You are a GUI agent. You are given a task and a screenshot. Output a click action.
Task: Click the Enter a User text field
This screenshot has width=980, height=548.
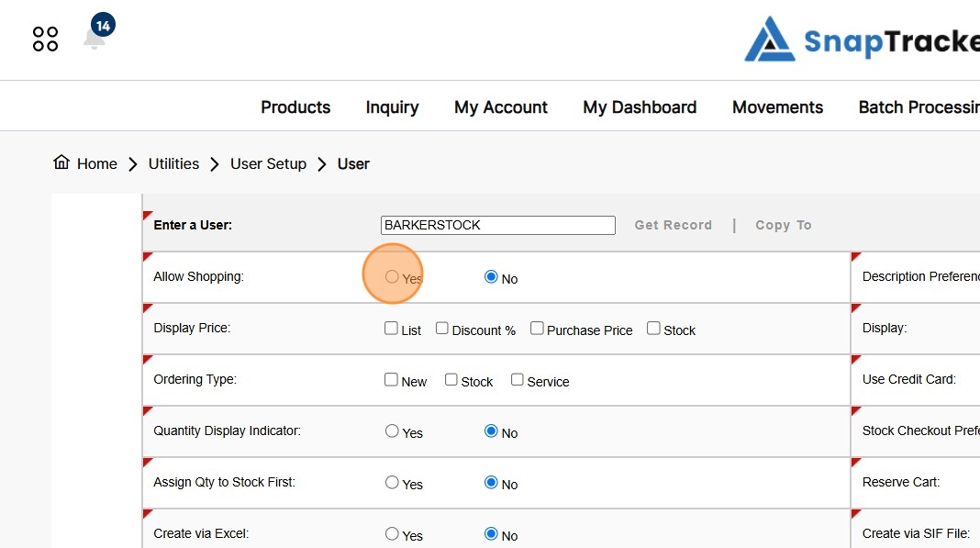pyautogui.click(x=497, y=225)
